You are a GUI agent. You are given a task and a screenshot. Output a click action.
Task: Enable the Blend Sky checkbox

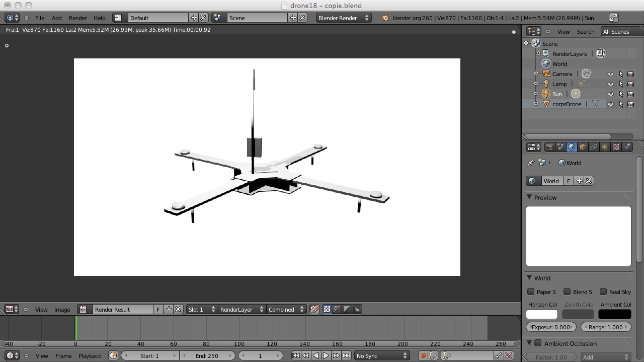point(567,292)
